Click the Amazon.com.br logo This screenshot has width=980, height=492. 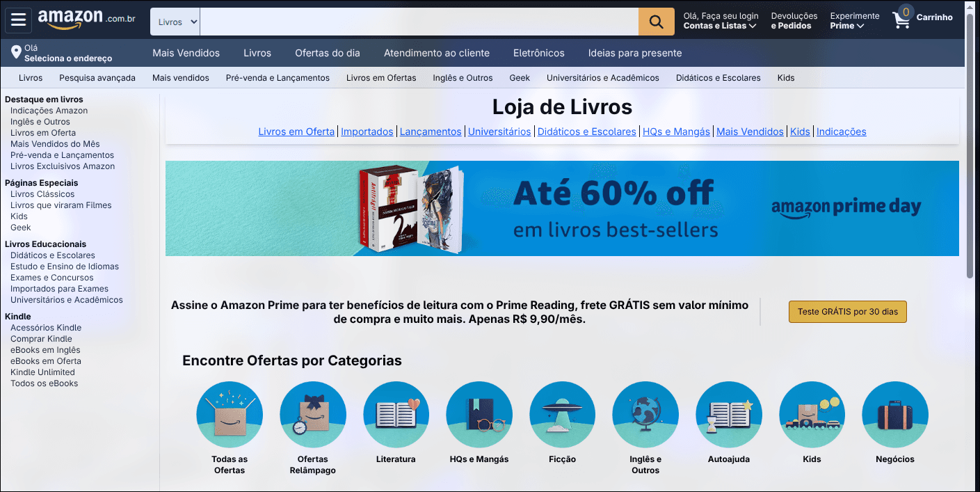pos(87,20)
